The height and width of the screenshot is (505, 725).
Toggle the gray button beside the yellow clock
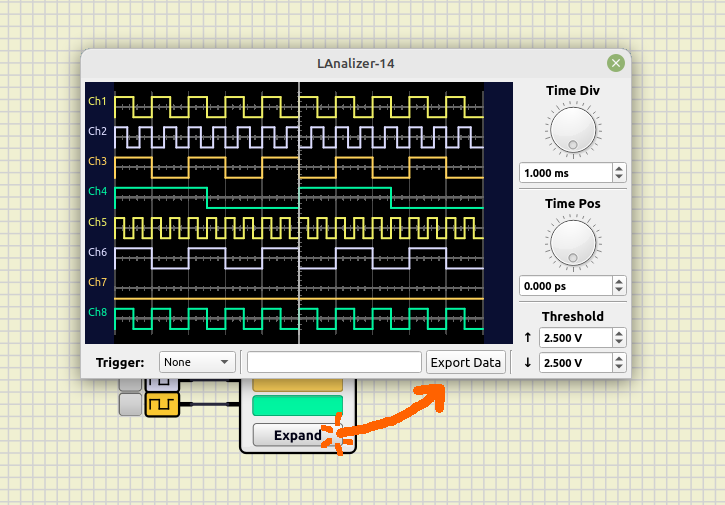[x=130, y=404]
